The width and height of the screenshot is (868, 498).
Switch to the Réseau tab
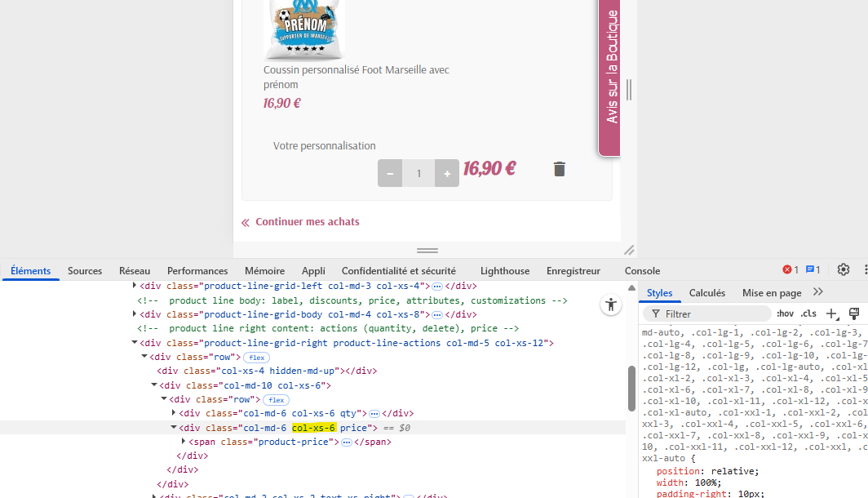tap(135, 270)
